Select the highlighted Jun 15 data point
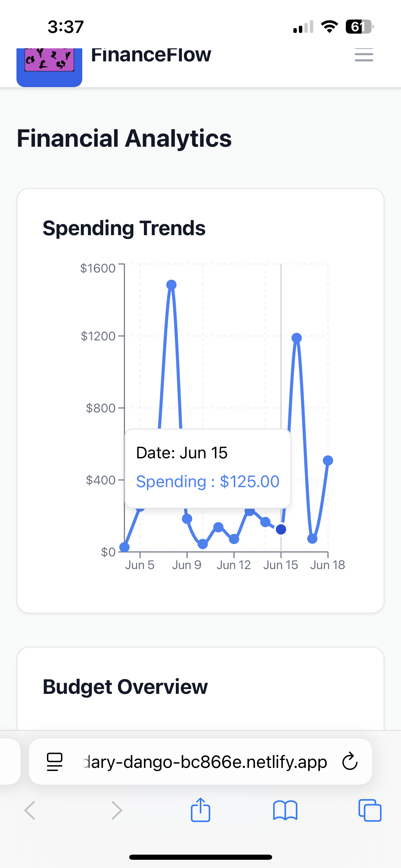This screenshot has height=868, width=401. 281,530
